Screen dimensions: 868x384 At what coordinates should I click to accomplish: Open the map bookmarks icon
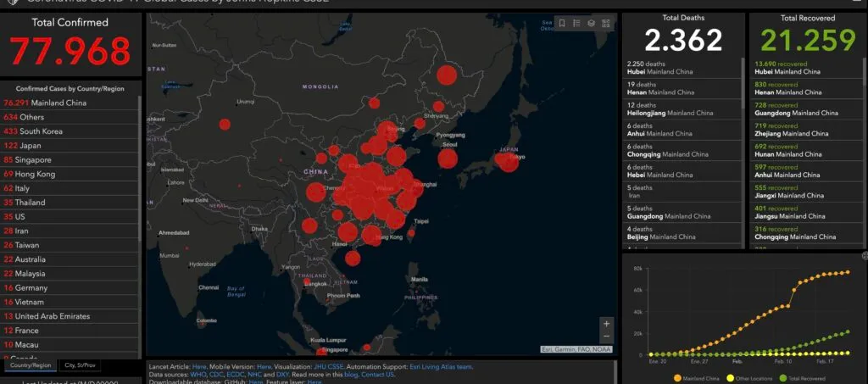pyautogui.click(x=561, y=24)
